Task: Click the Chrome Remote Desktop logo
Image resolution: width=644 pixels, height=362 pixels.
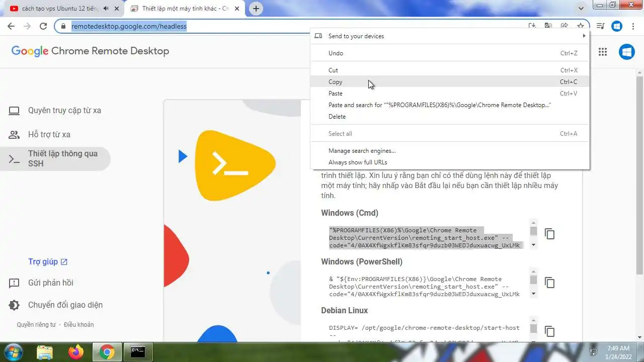Action: point(90,51)
